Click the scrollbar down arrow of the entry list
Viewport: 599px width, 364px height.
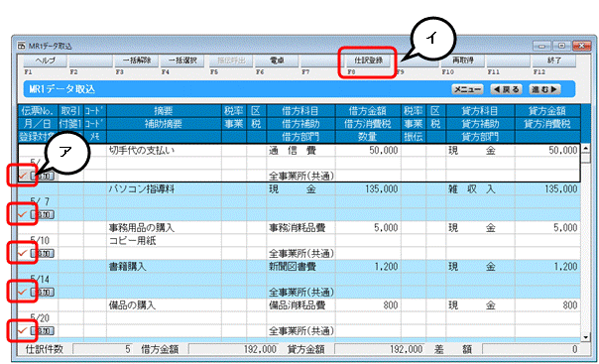pos(585,337)
